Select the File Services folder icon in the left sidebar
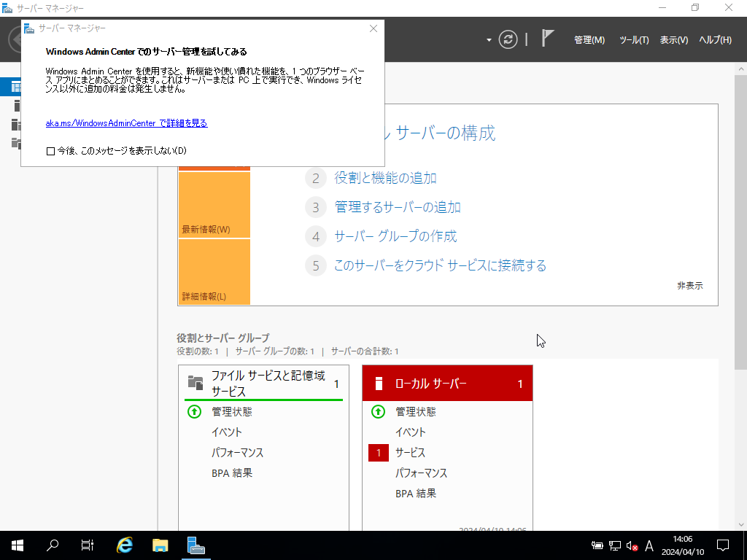 pos(16,143)
